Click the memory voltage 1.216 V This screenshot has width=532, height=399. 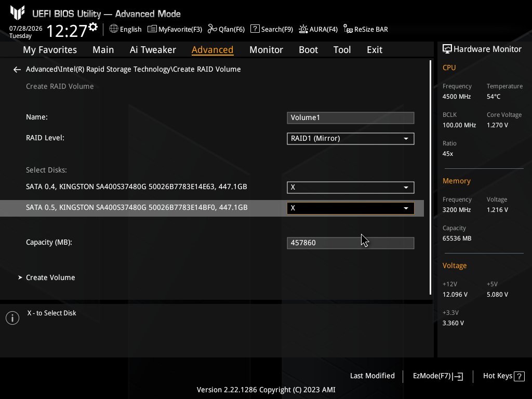pos(497,210)
